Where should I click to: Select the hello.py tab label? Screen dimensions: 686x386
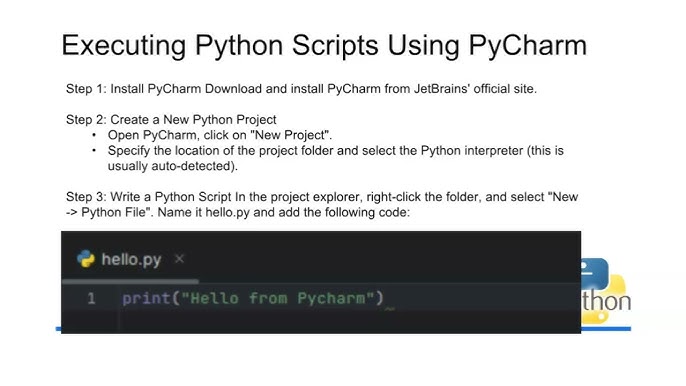pyautogui.click(x=131, y=260)
